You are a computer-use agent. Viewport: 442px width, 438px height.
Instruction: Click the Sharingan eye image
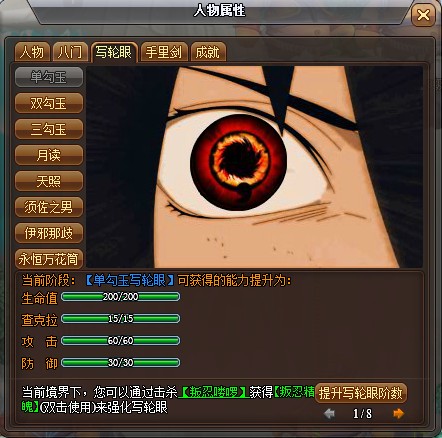(254, 167)
